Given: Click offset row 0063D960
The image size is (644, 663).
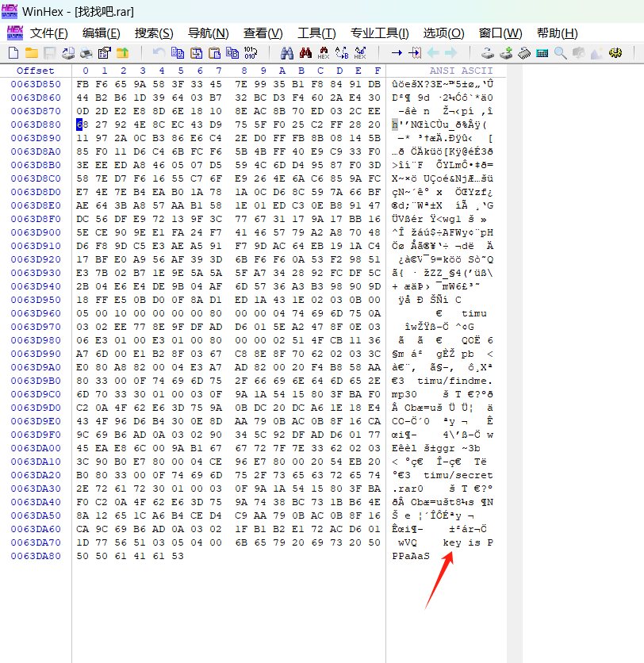Looking at the screenshot, I should 36,313.
